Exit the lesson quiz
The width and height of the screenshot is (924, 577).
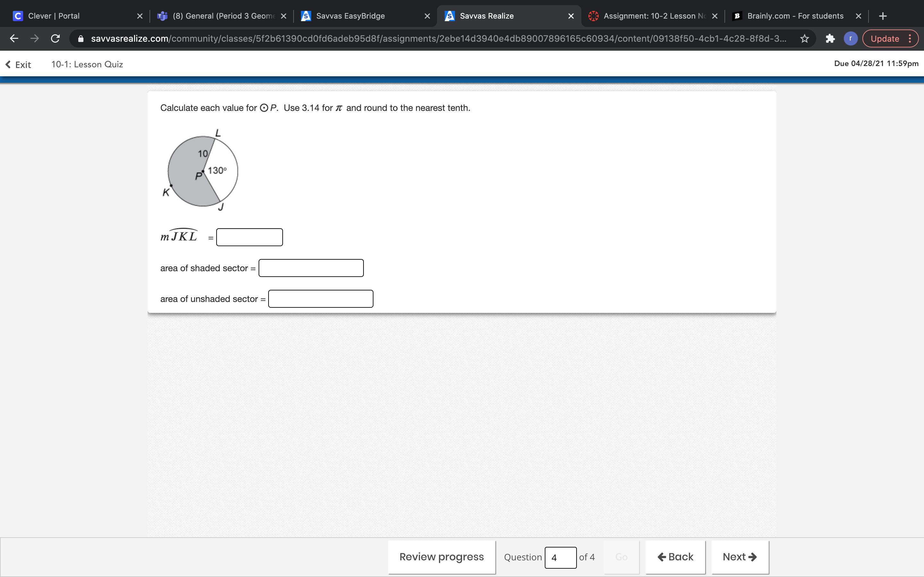[18, 64]
